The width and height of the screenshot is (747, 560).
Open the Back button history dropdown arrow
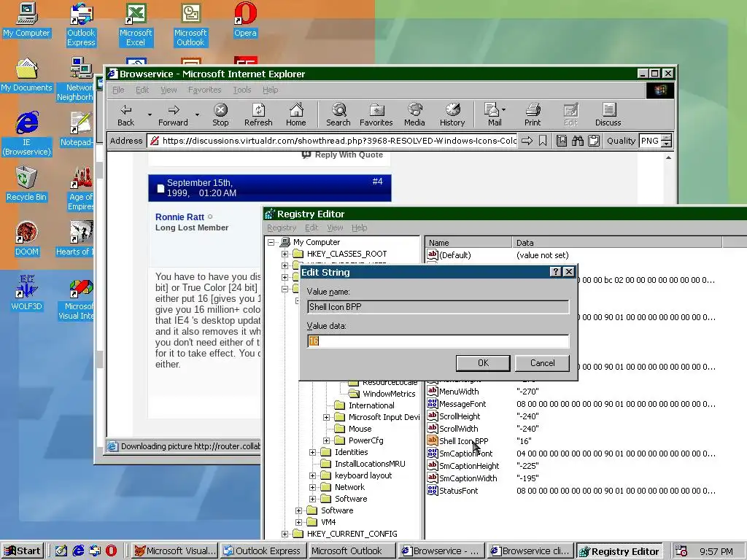(150, 114)
